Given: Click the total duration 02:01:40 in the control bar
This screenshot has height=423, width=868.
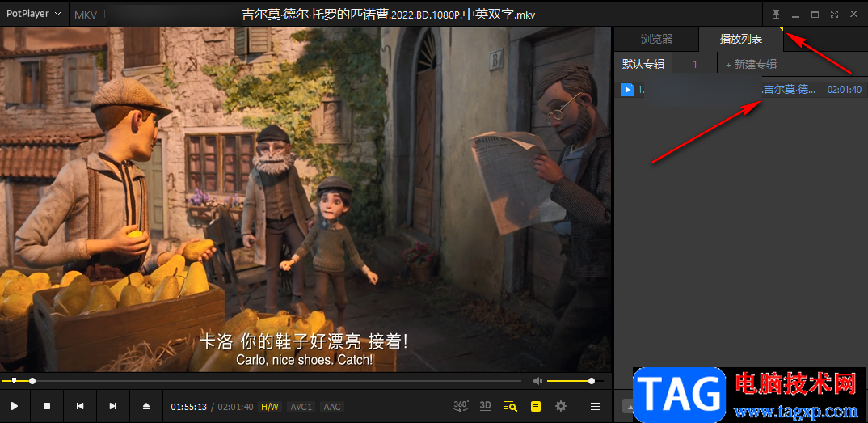Looking at the screenshot, I should pos(235,407).
